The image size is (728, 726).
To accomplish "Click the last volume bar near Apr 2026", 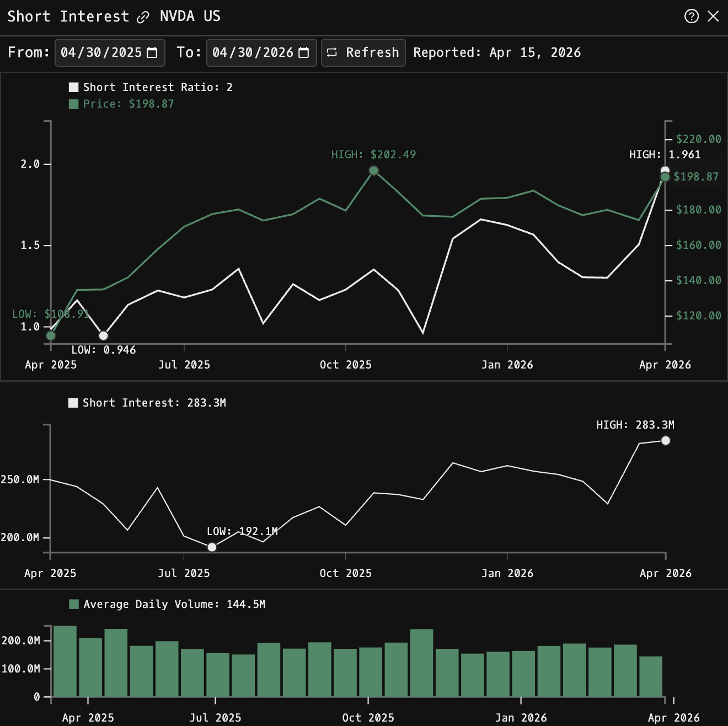I will (x=651, y=676).
